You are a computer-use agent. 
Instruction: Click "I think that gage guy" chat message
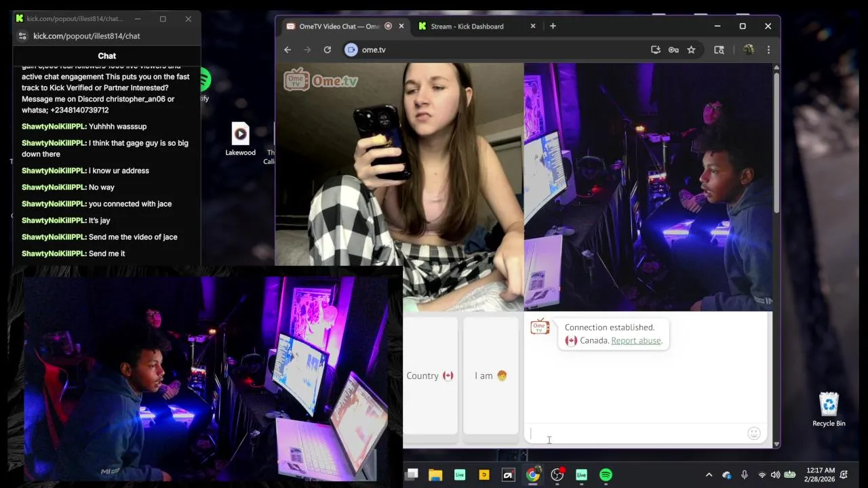(x=105, y=148)
